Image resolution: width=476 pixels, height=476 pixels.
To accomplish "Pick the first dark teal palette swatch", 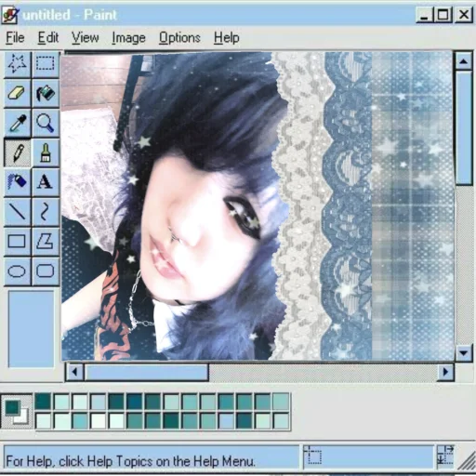I will point(43,401).
